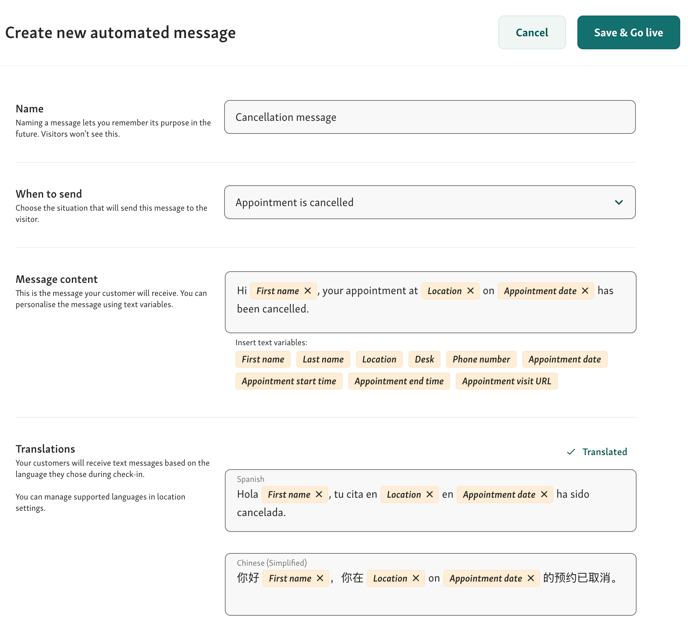Remove First name variable from Message content
Viewport: 688px width, 627px height.
(308, 291)
